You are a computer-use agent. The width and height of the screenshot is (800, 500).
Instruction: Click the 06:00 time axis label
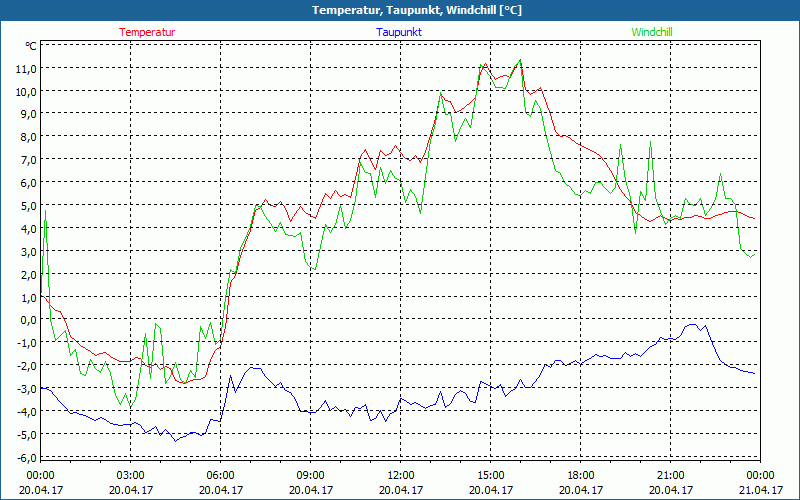click(220, 476)
